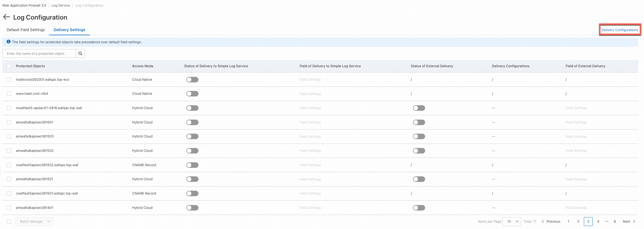
Task: Tick the header select-all checkbox
Action: click(x=9, y=66)
